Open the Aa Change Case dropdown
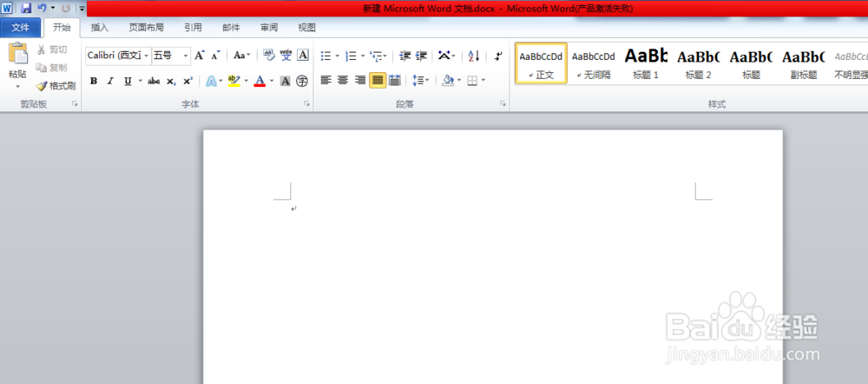868x384 pixels. pyautogui.click(x=242, y=56)
